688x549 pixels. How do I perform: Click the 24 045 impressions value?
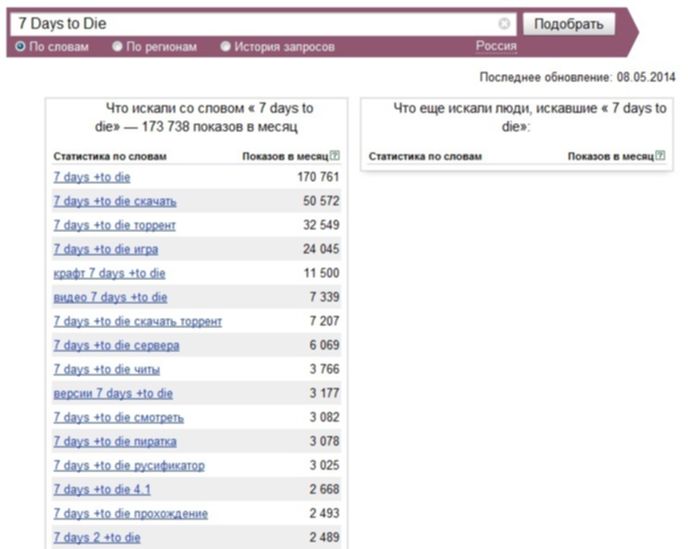[321, 249]
